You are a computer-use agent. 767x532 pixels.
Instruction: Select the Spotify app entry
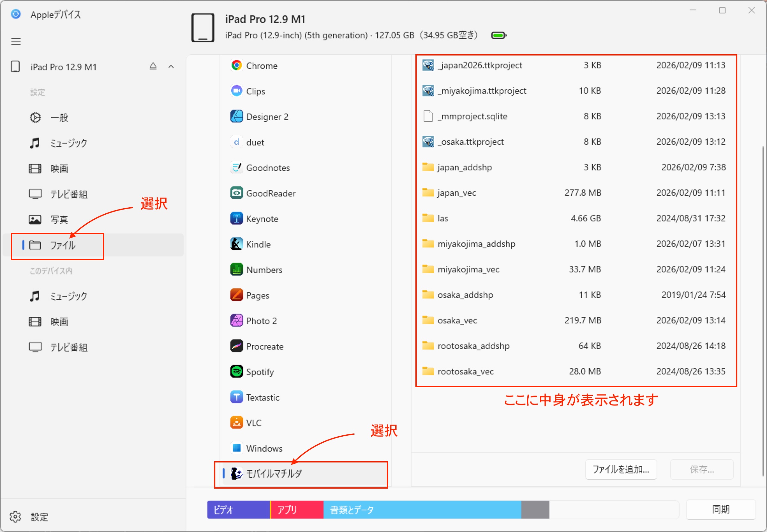click(x=260, y=372)
